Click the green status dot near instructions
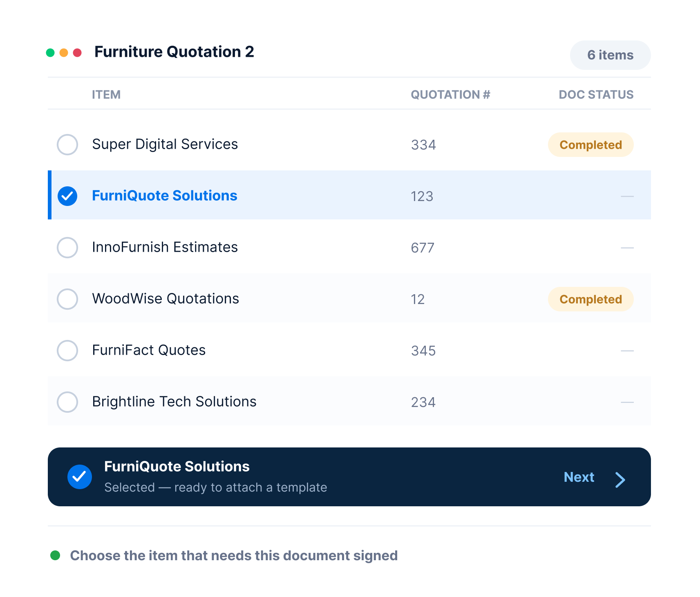The height and width of the screenshot is (597, 700). click(55, 555)
